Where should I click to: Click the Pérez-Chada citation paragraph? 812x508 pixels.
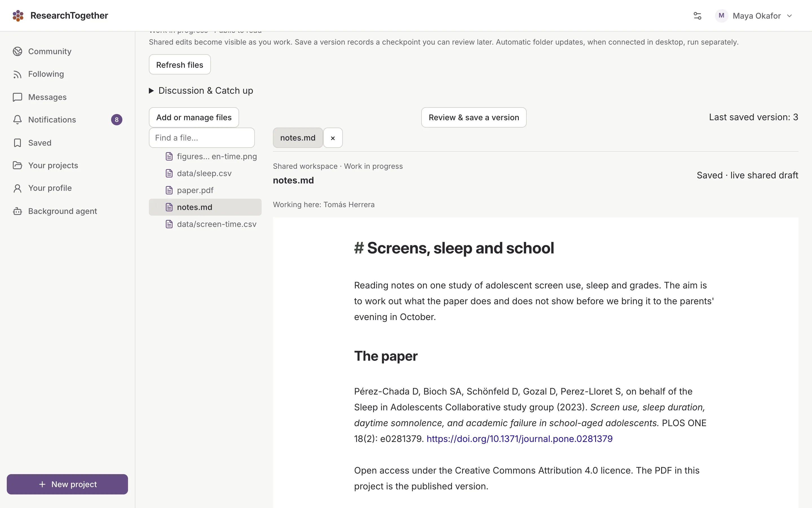tap(530, 415)
